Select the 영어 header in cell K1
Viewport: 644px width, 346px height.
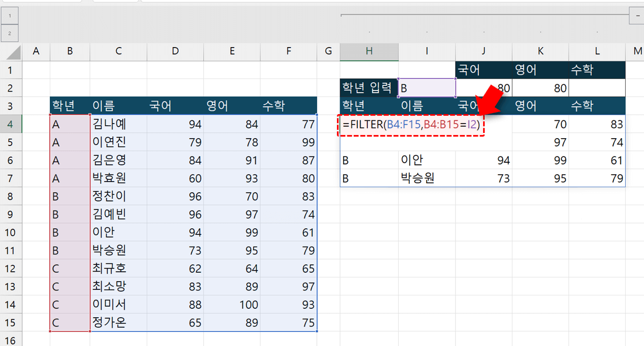point(540,70)
